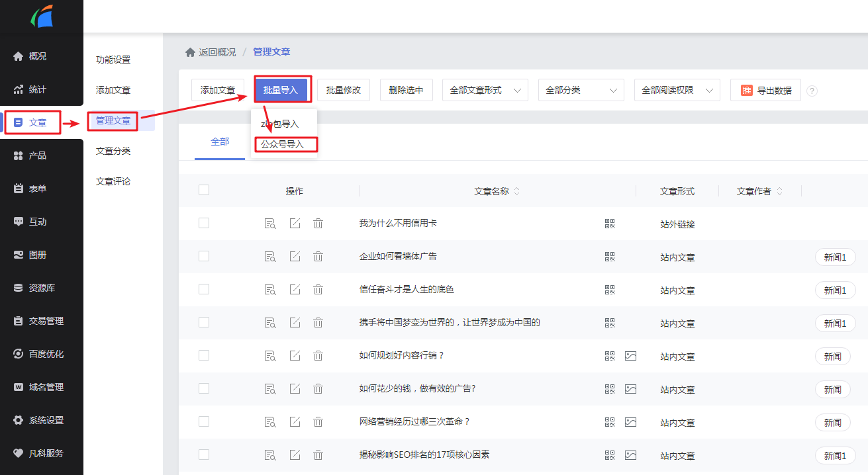Viewport: 868px width, 475px height.
Task: Click the 批量修改 button
Action: click(x=344, y=90)
